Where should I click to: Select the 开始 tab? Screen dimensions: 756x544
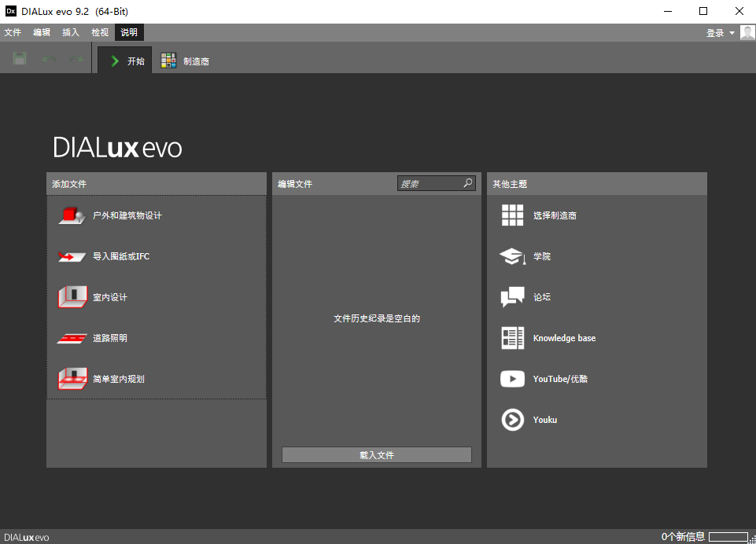point(126,61)
